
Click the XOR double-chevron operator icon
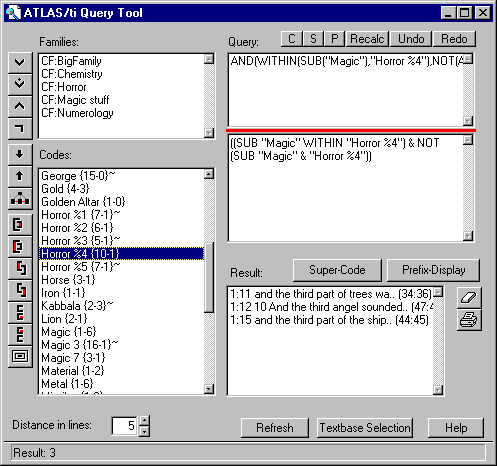[x=20, y=84]
